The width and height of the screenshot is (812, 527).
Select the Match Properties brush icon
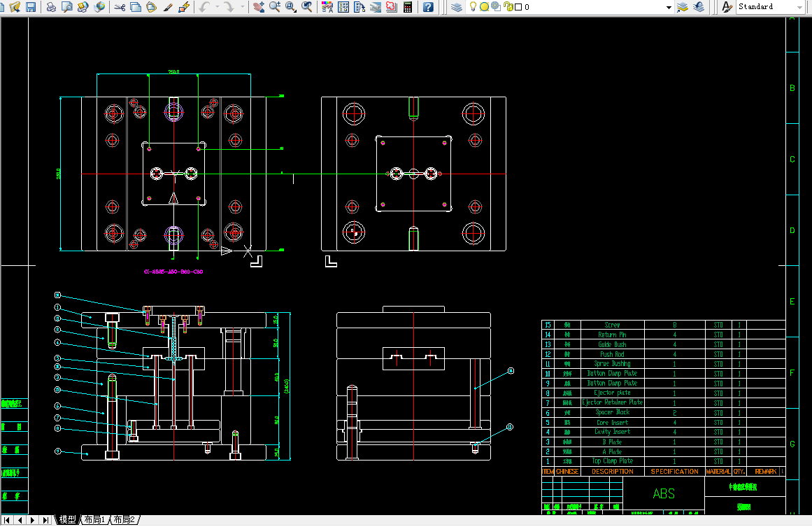[168, 7]
